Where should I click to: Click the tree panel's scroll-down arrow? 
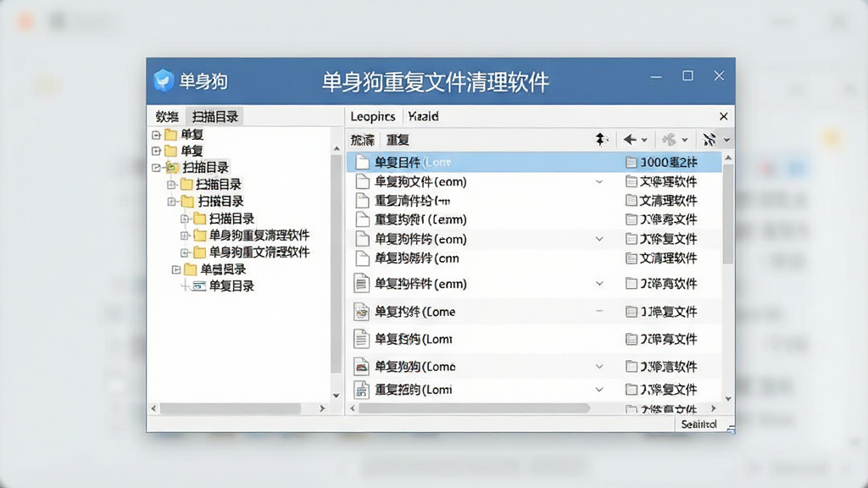pyautogui.click(x=336, y=395)
